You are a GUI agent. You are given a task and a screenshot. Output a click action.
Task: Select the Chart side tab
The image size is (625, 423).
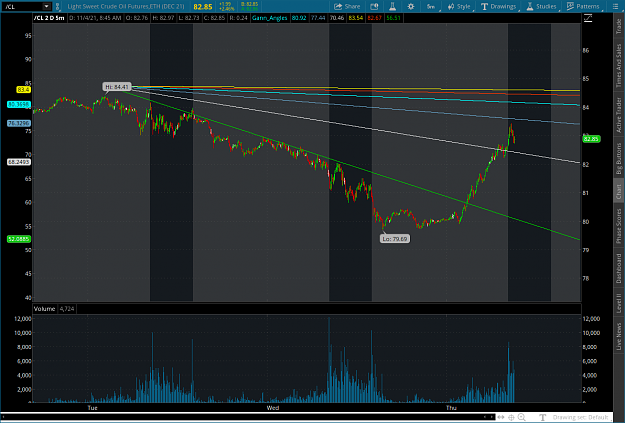click(x=619, y=191)
